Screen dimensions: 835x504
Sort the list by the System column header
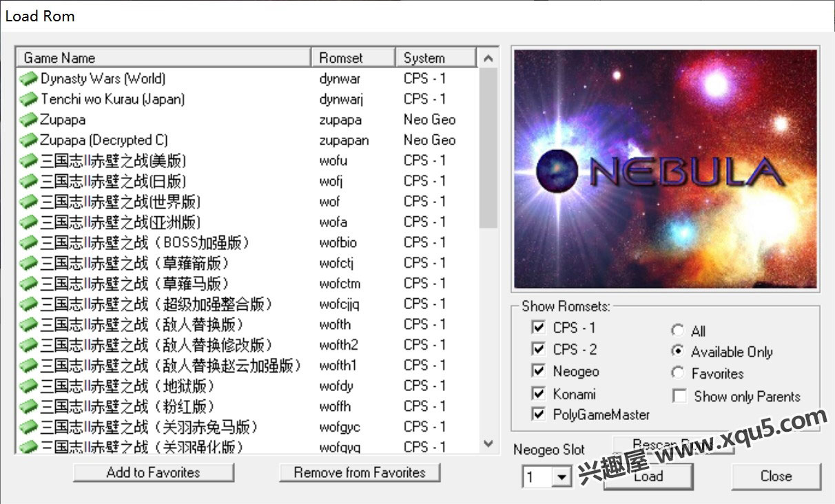pyautogui.click(x=436, y=58)
